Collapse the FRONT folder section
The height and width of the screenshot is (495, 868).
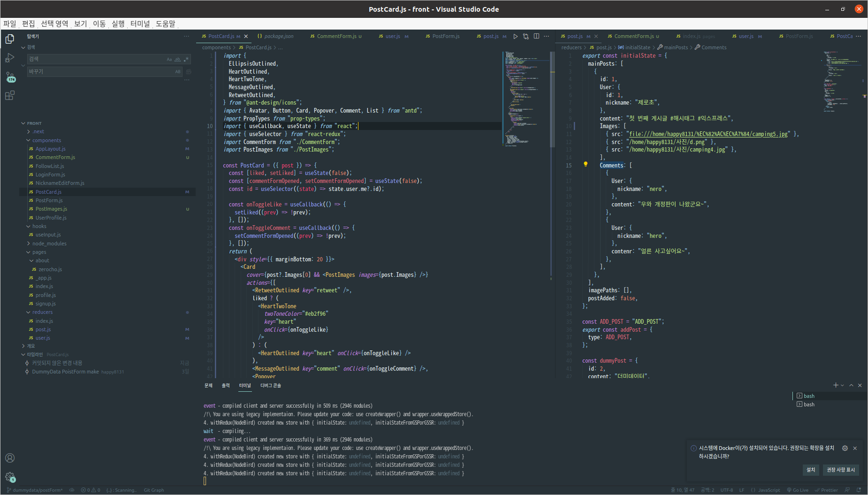pos(23,123)
